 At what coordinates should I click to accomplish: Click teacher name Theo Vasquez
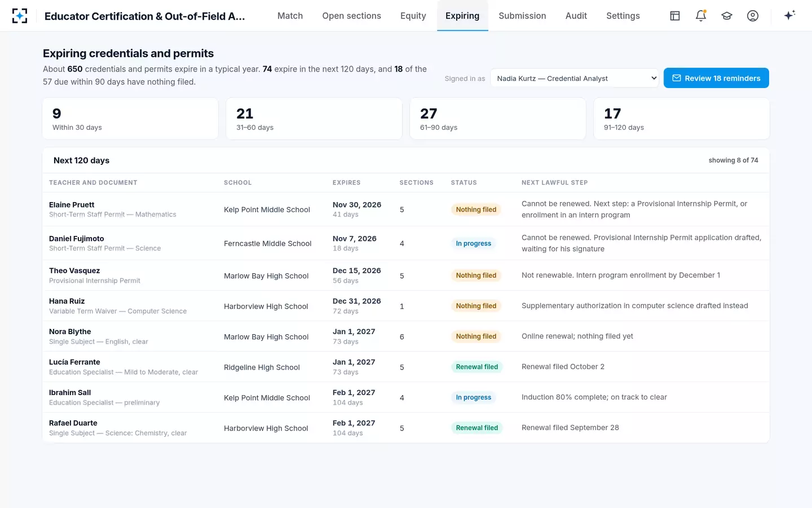[x=74, y=271]
